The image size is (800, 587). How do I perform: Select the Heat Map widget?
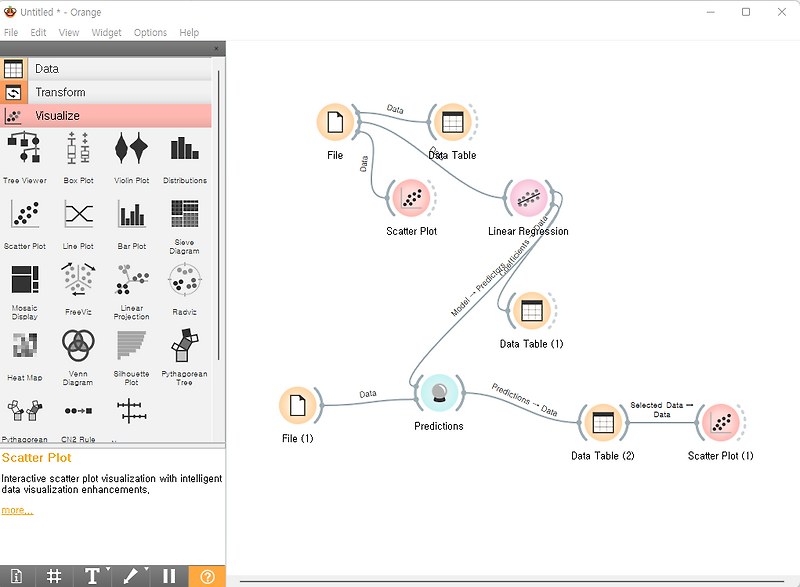click(24, 355)
